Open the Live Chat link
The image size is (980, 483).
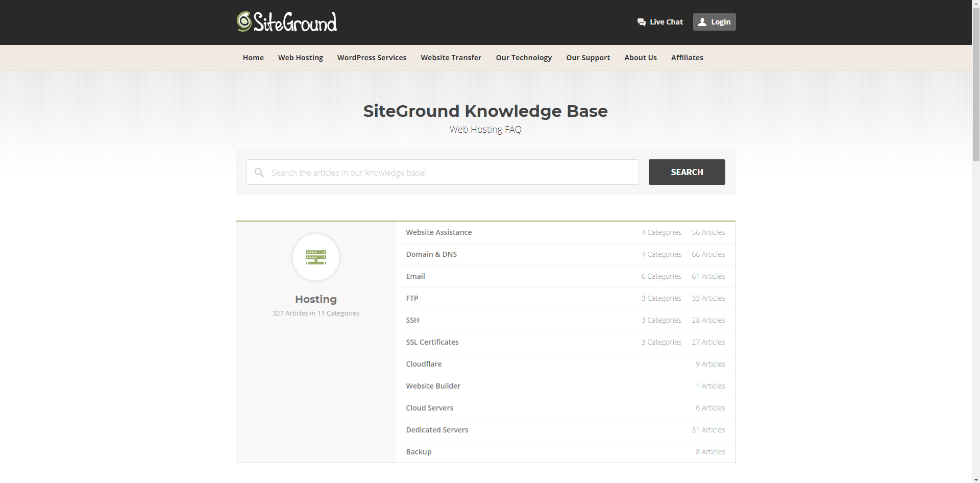(660, 22)
